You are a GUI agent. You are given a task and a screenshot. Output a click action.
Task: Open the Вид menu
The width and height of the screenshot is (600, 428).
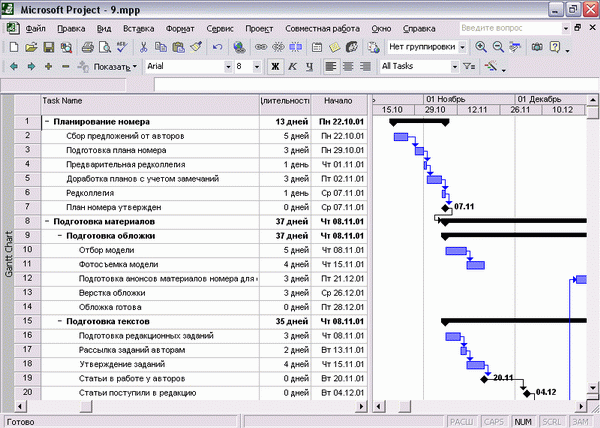click(104, 29)
